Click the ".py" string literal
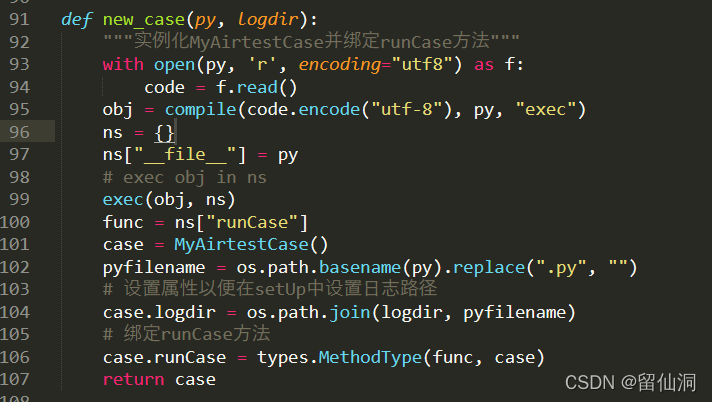The width and height of the screenshot is (712, 402). (561, 267)
